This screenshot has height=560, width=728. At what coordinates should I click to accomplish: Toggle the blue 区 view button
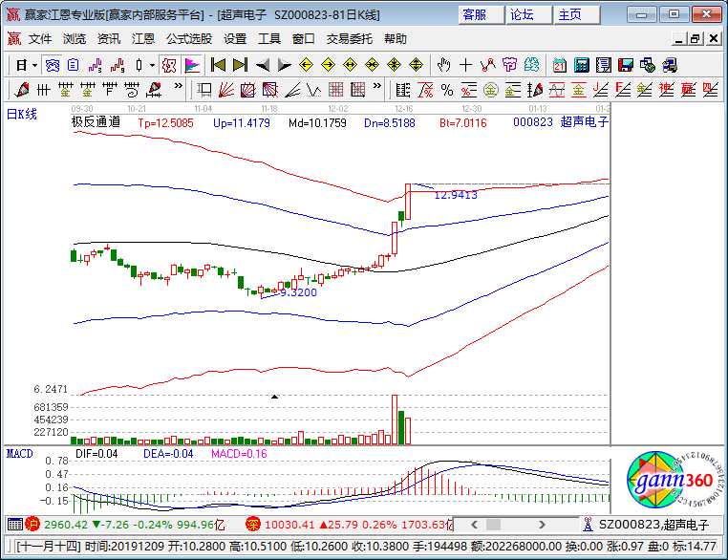(52, 66)
